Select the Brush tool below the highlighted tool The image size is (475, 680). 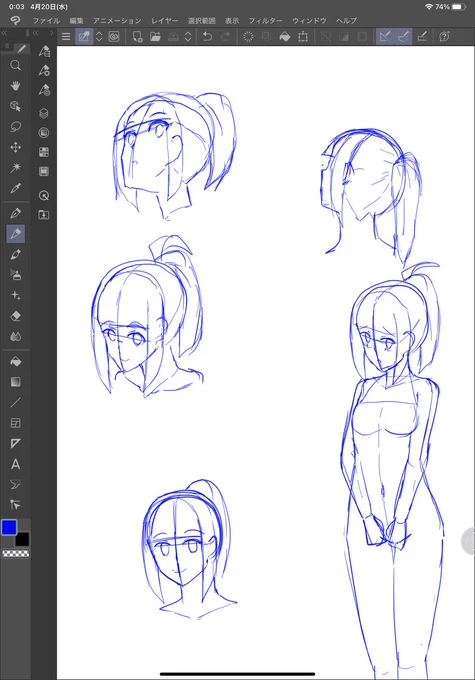15,254
